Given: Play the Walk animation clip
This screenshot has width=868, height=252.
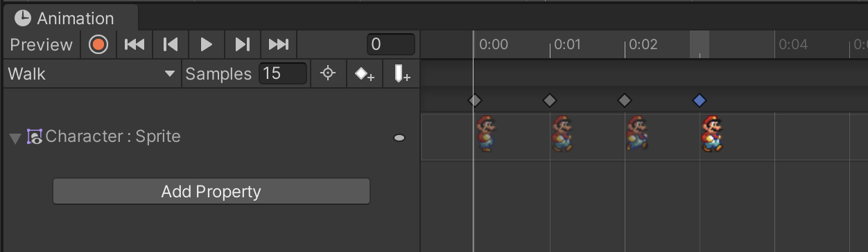Looking at the screenshot, I should pos(206,44).
